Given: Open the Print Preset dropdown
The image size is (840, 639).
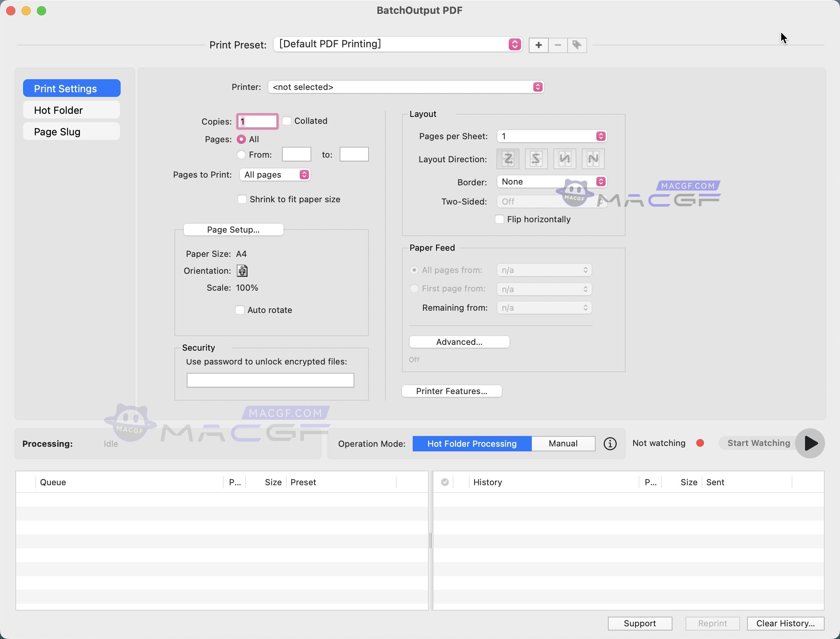Looking at the screenshot, I should (x=398, y=44).
